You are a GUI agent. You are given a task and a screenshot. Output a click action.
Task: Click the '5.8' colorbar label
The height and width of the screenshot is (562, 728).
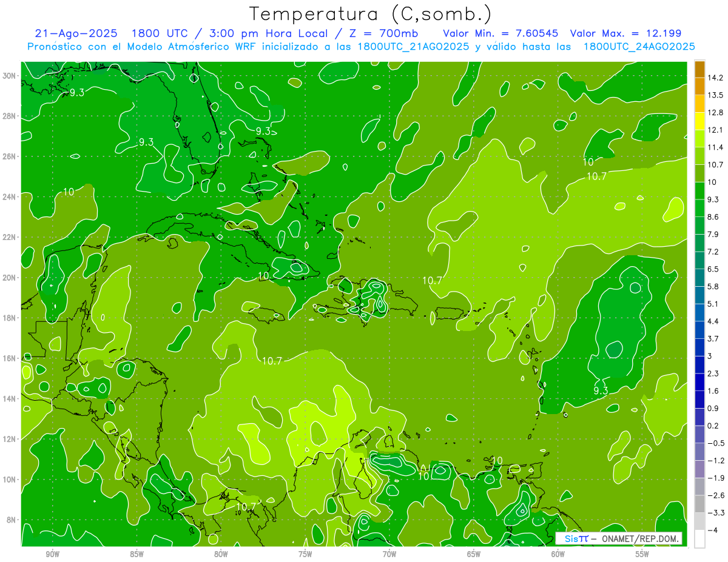pos(713,287)
